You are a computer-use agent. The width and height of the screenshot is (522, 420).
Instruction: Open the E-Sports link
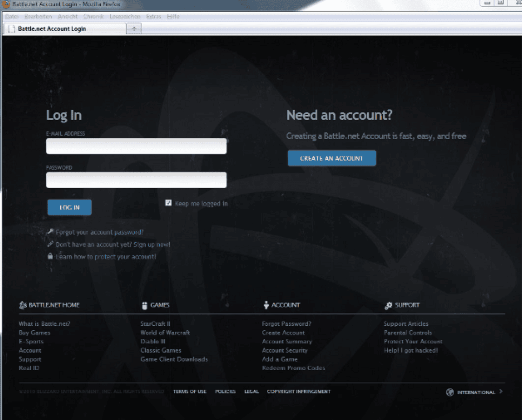pyautogui.click(x=31, y=341)
